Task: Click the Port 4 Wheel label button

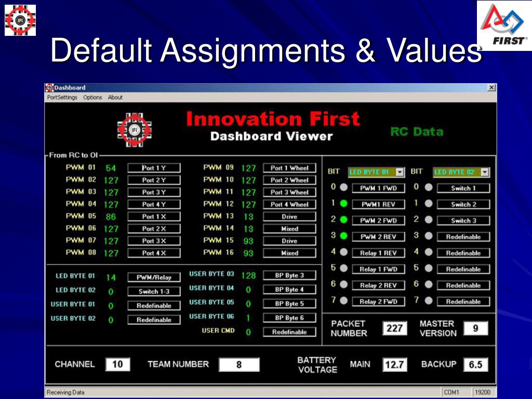Action: tap(289, 205)
